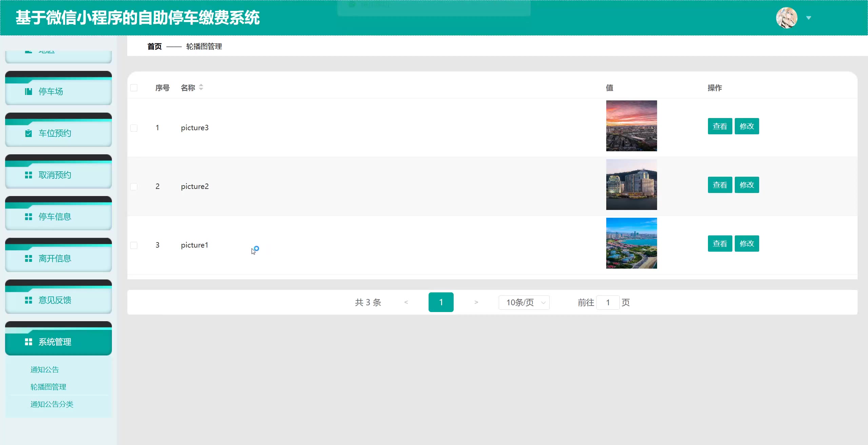Screen dimensions: 868x445
Task: Open the 10条/页 page size dropdown
Action: pos(524,303)
